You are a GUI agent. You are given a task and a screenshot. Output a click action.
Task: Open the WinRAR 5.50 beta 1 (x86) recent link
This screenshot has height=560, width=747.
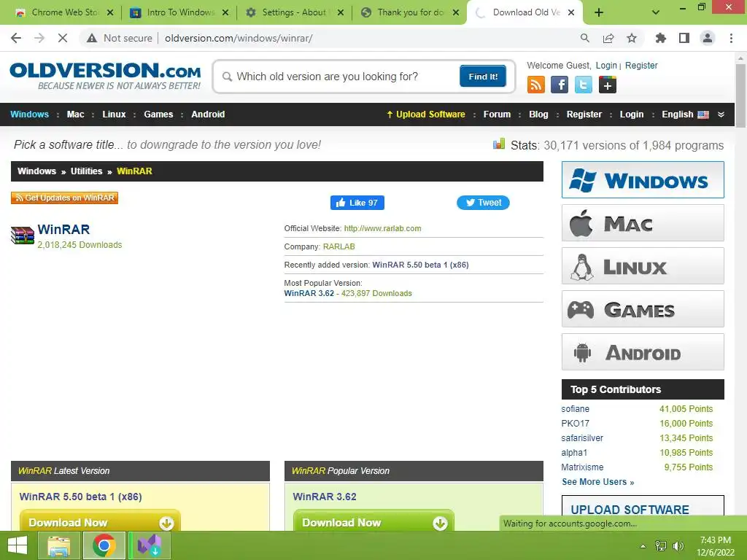coord(420,265)
